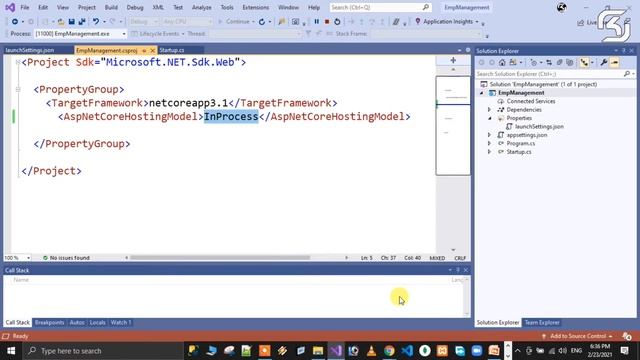Click the split editor plus icon
This screenshot has width=640, height=360.
453,60
